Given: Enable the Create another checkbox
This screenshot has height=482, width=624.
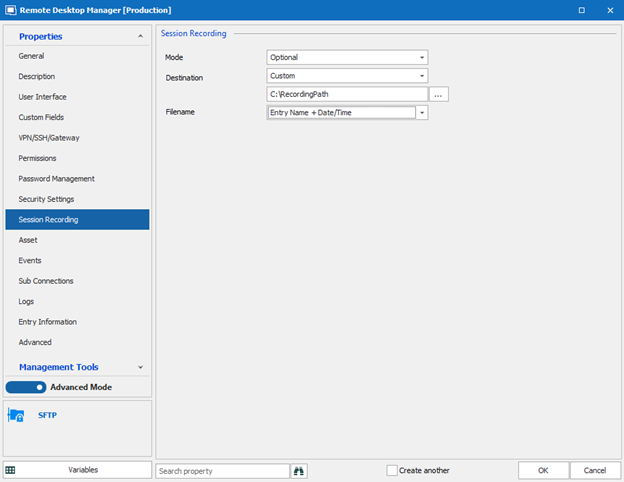Looking at the screenshot, I should click(392, 470).
